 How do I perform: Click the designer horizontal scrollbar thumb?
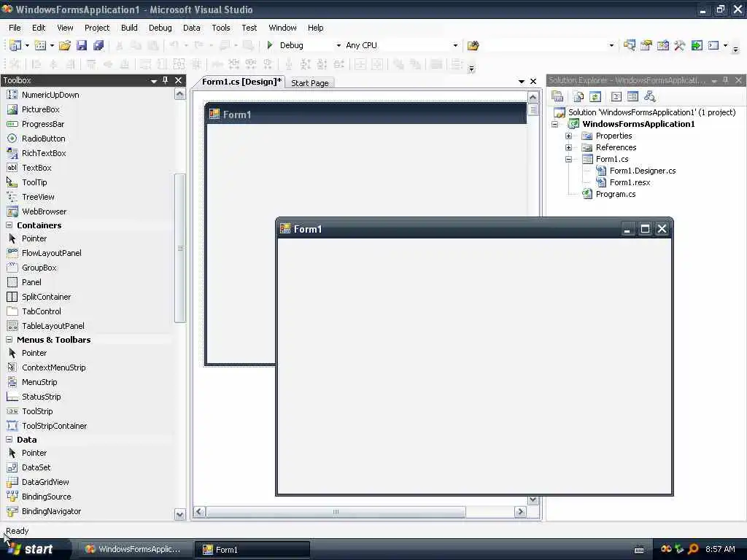tap(336, 512)
